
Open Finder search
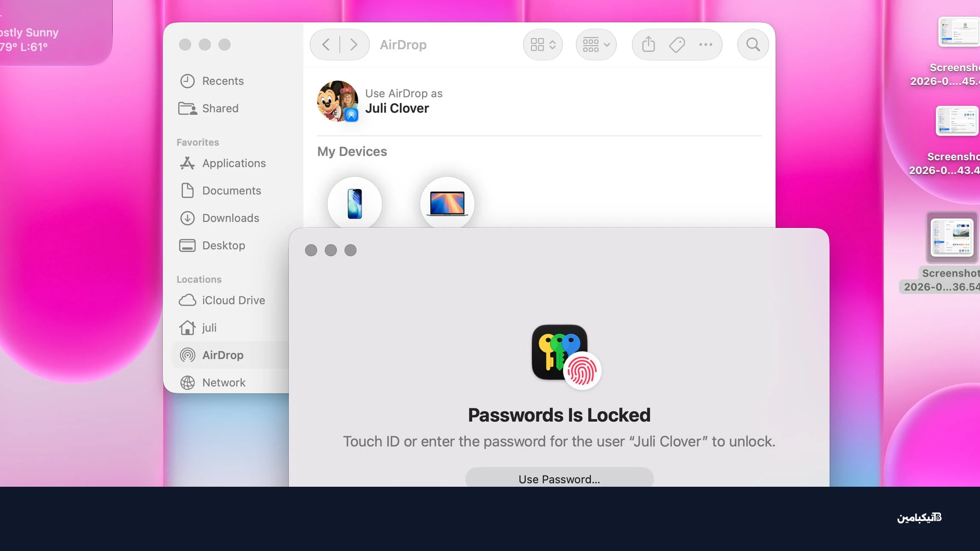coord(753,45)
